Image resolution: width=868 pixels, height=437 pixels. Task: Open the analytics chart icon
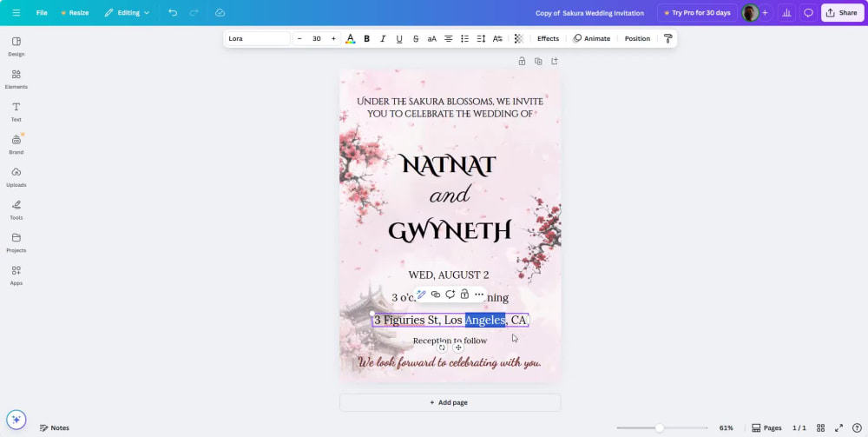point(786,13)
